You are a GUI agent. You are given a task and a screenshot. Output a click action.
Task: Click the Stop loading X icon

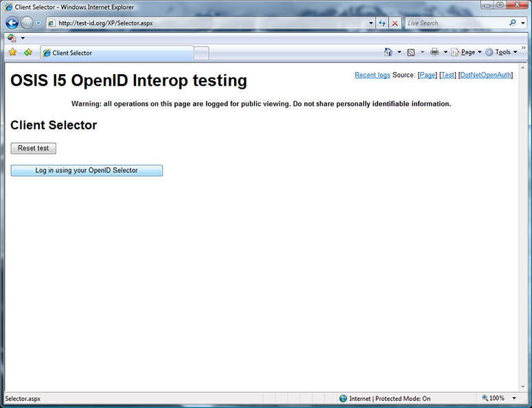pyautogui.click(x=395, y=23)
